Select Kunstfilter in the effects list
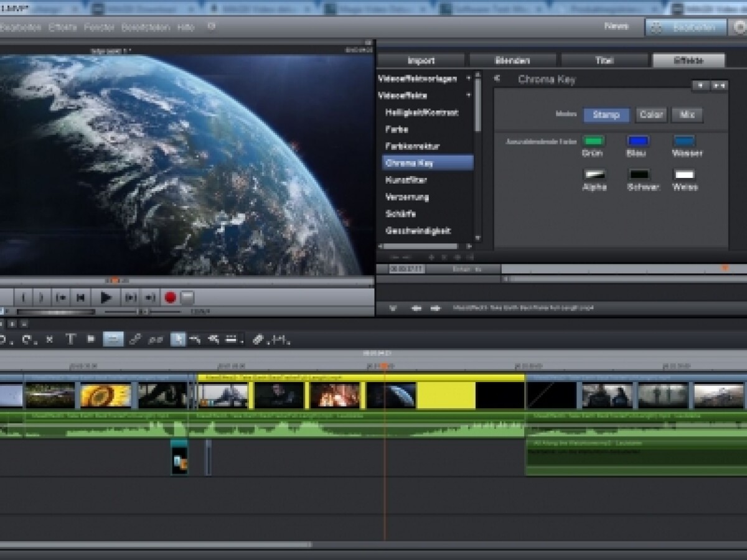The width and height of the screenshot is (747, 560). click(406, 180)
